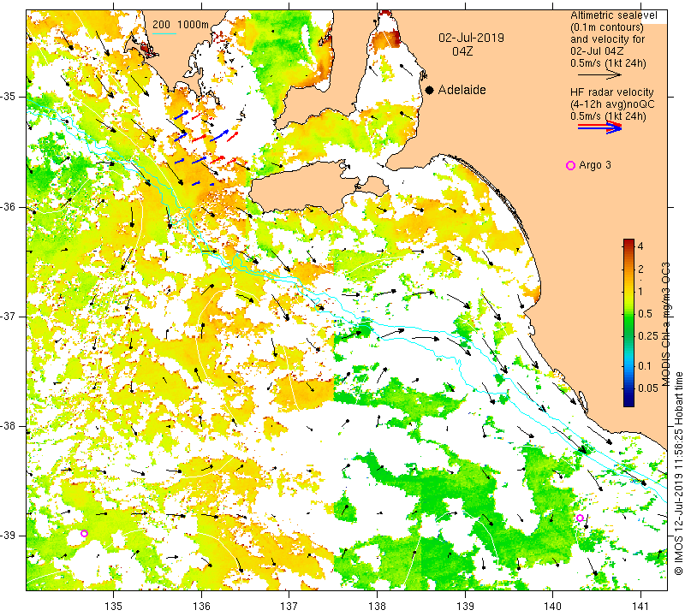
Task: Click the longitude axis label 138
Action: [377, 607]
